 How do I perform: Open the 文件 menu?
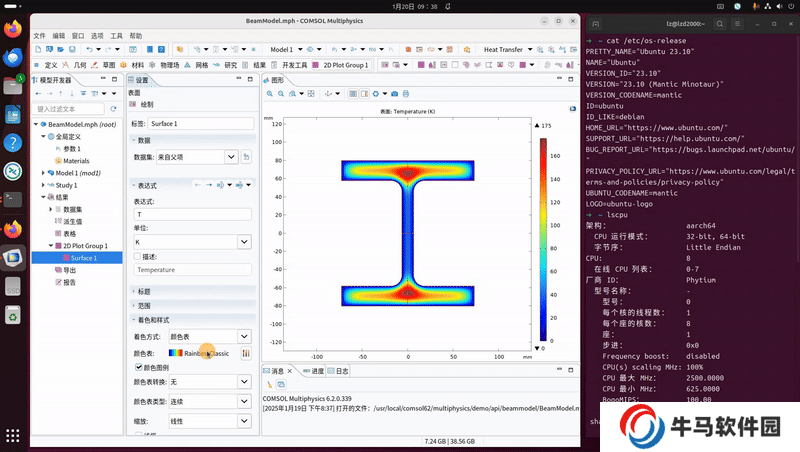[x=40, y=34]
